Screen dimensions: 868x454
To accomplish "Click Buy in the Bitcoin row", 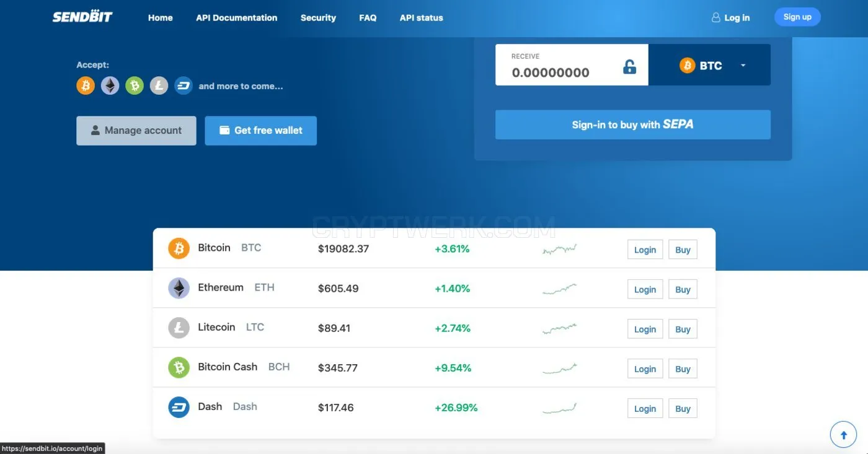I will coord(683,250).
